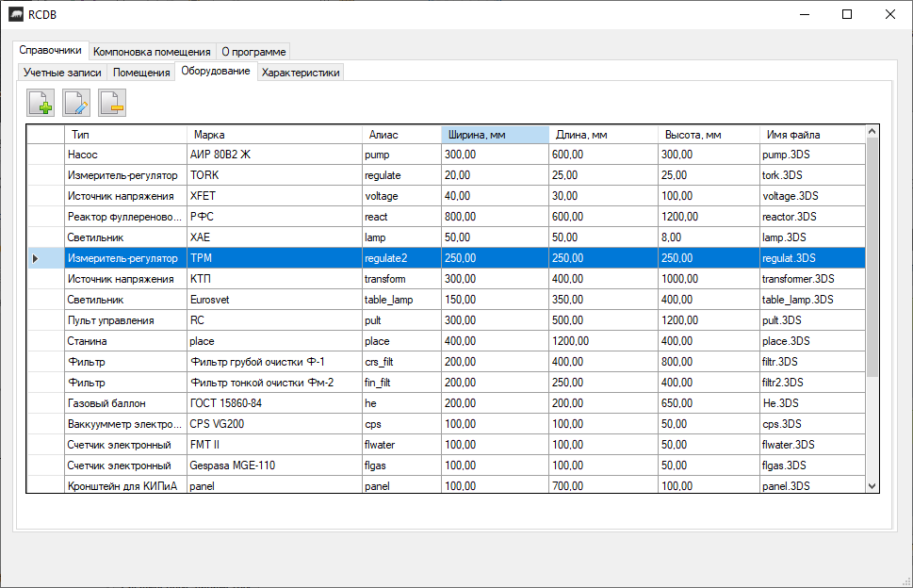Click the edit equipment record pencil icon
Image resolution: width=913 pixels, height=588 pixels.
tap(76, 103)
